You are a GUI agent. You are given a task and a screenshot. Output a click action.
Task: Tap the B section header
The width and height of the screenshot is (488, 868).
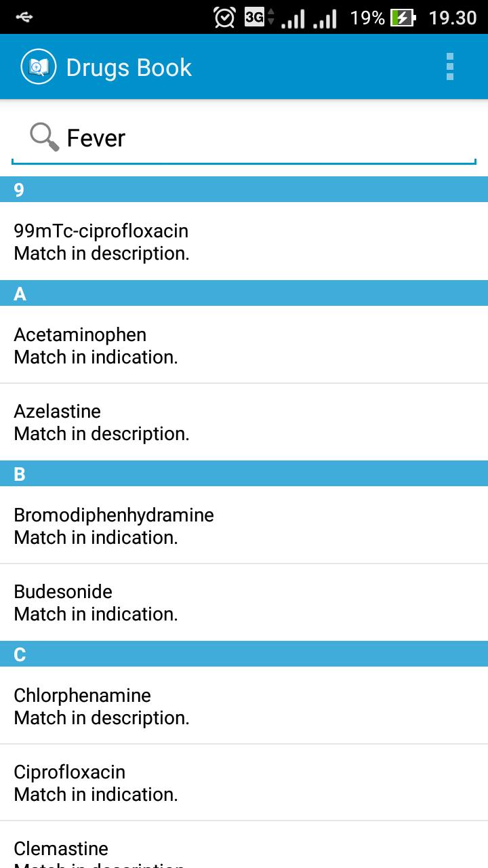pos(244,474)
